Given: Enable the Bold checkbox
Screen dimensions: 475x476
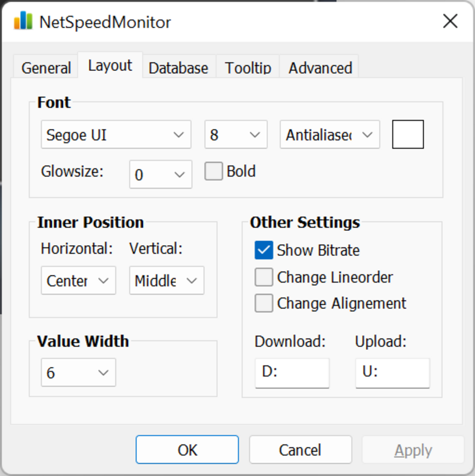Looking at the screenshot, I should tap(214, 171).
